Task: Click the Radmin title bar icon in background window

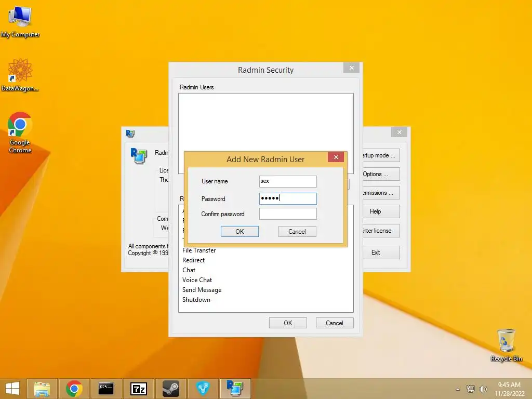Action: [130, 134]
